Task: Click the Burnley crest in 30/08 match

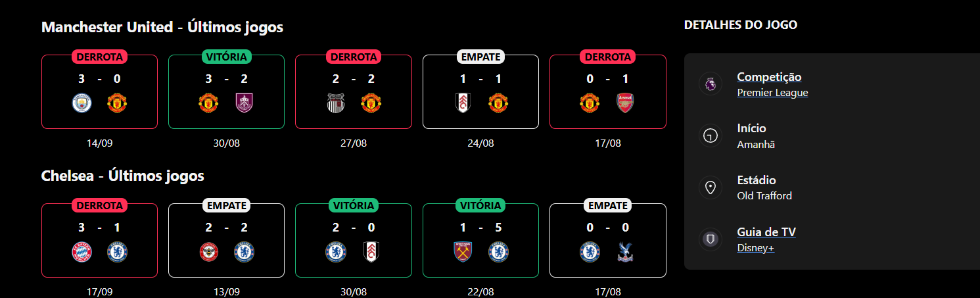Action: coord(244,103)
